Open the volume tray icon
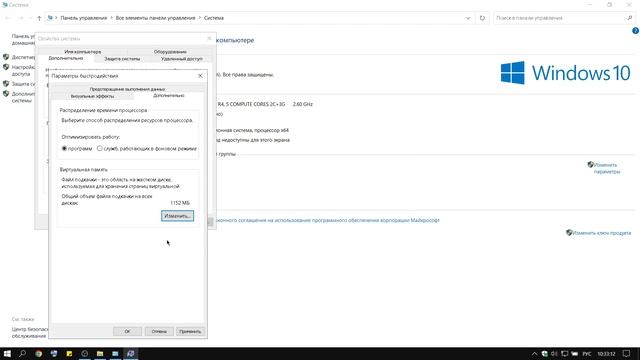 coord(554,353)
